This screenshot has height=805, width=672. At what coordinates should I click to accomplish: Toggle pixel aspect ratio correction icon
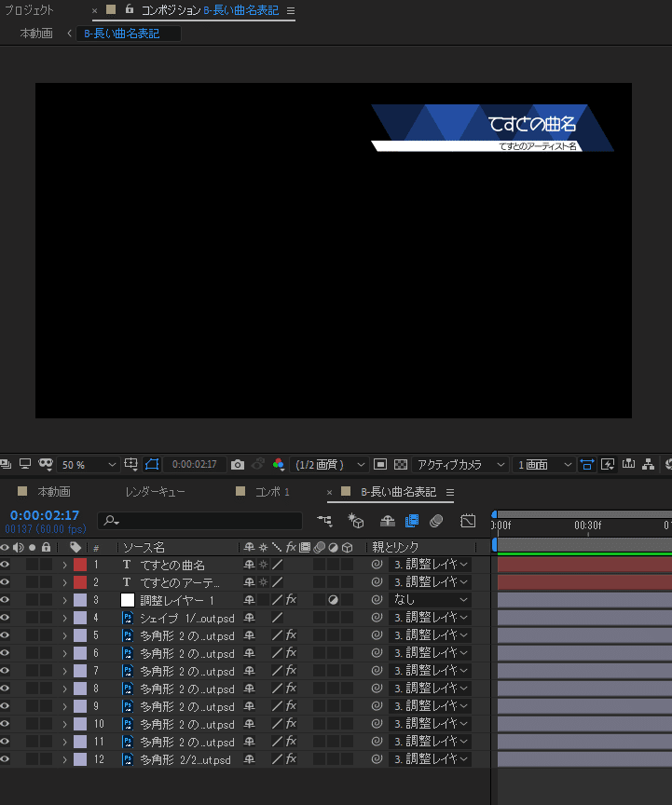coord(586,465)
